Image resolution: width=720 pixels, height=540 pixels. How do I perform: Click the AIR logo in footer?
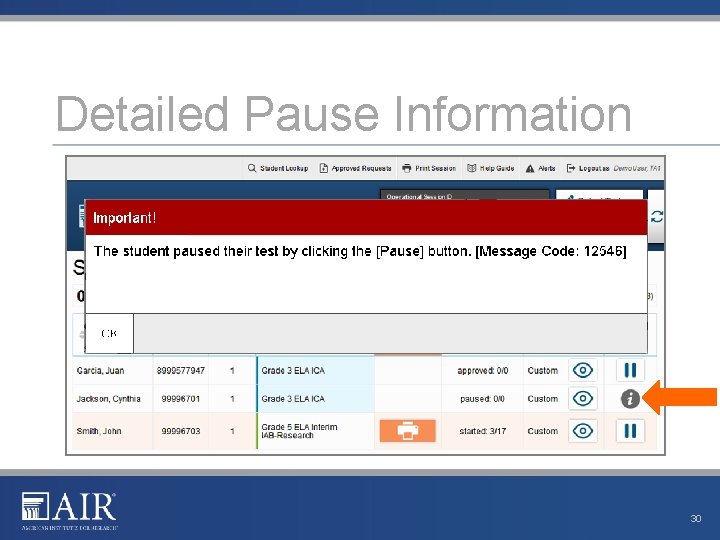pyautogui.click(x=69, y=511)
